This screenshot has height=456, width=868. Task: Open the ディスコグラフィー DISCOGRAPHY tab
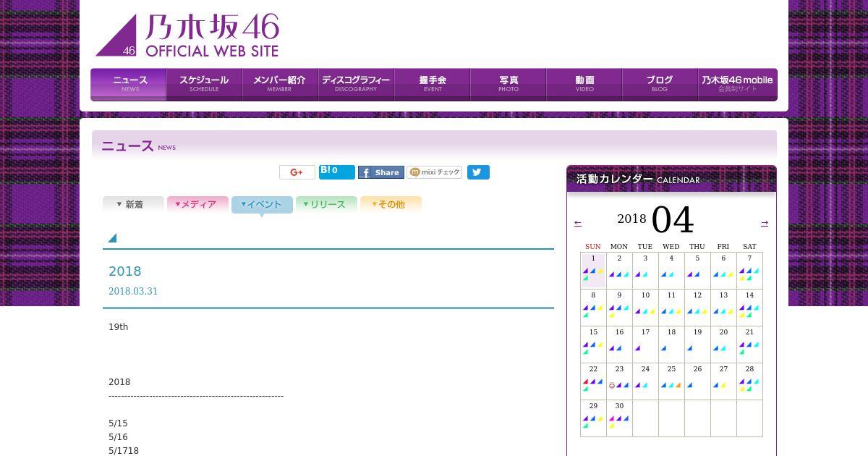point(356,84)
